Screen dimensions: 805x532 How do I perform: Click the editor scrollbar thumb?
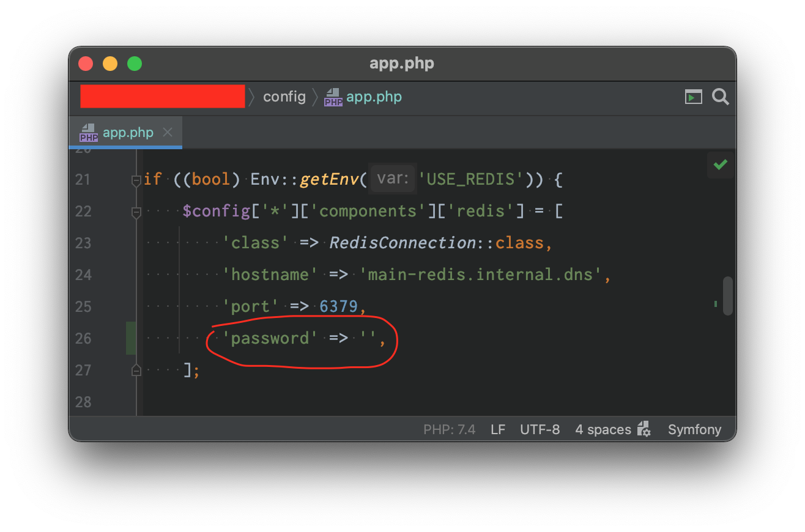tap(727, 295)
